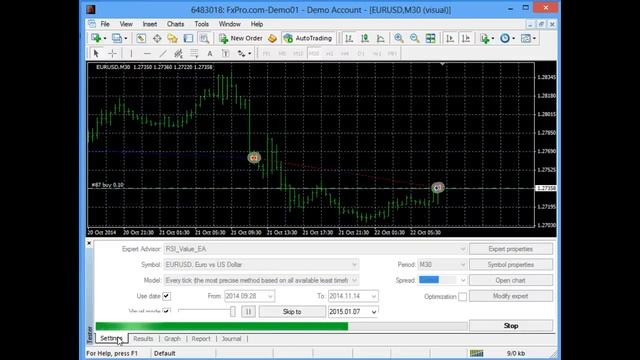Switch to Bar Chart icon

click(349, 38)
